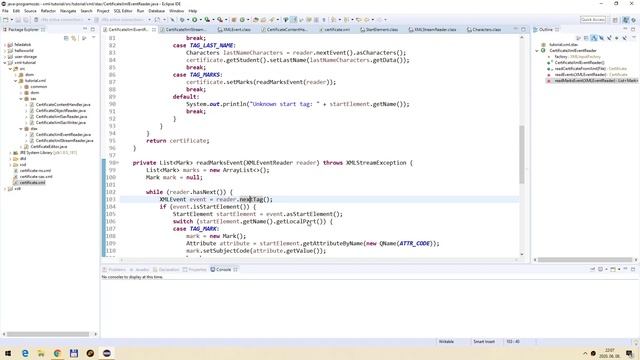Expand the user-storage project

(5, 57)
